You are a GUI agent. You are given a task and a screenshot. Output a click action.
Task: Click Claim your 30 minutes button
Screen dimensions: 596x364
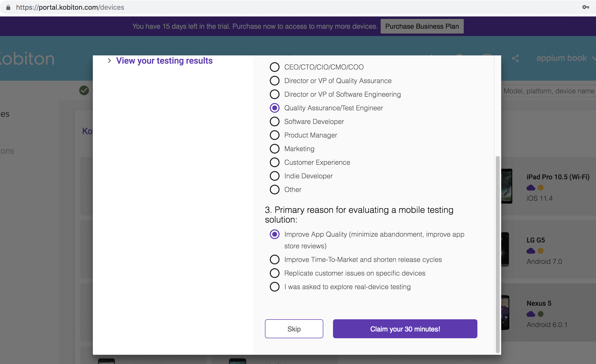405,329
